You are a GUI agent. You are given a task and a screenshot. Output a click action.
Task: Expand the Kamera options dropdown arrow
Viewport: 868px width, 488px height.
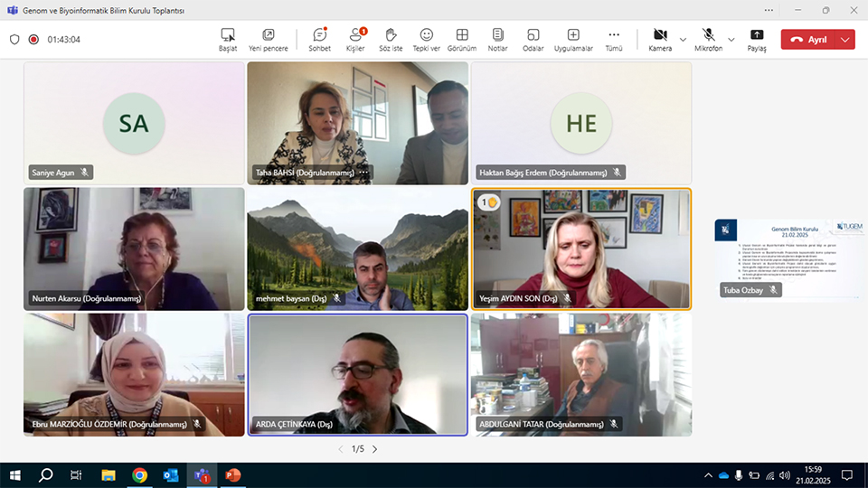[x=683, y=40]
